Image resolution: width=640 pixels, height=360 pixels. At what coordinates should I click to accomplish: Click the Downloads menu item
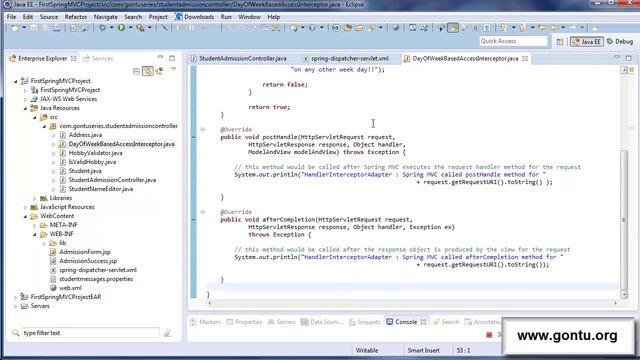point(194,17)
